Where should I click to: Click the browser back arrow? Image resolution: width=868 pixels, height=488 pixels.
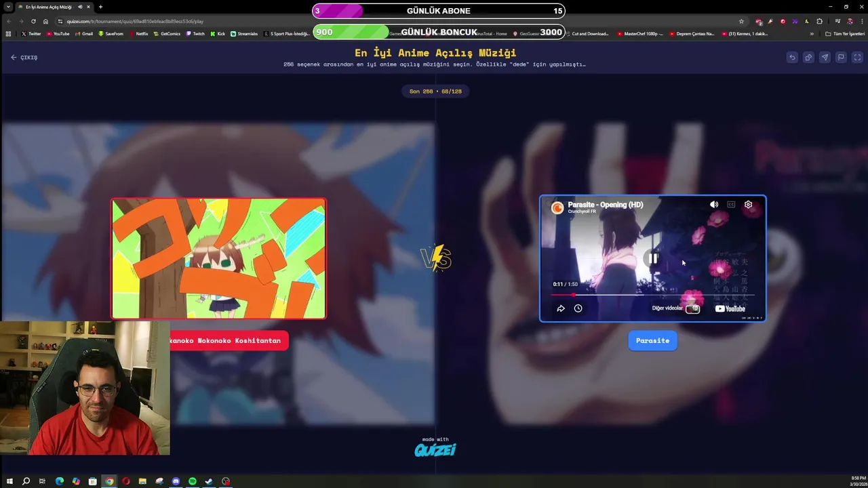(9, 21)
